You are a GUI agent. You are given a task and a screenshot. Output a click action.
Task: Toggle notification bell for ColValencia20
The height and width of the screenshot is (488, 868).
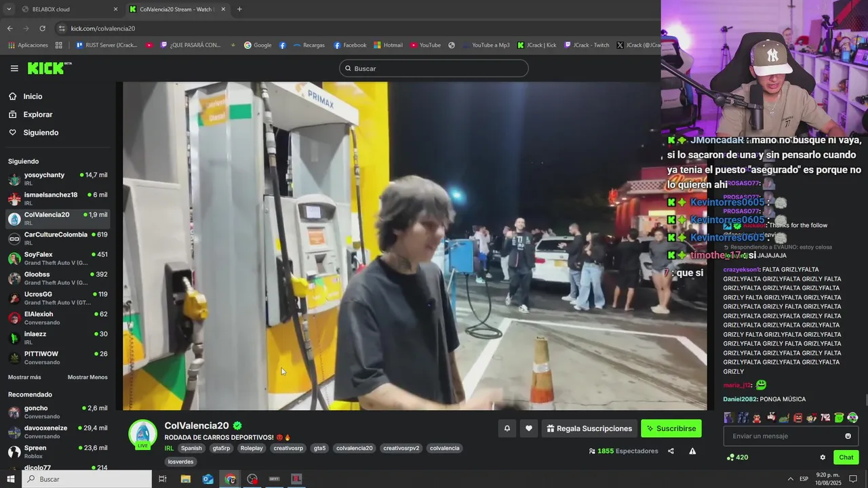click(x=507, y=429)
